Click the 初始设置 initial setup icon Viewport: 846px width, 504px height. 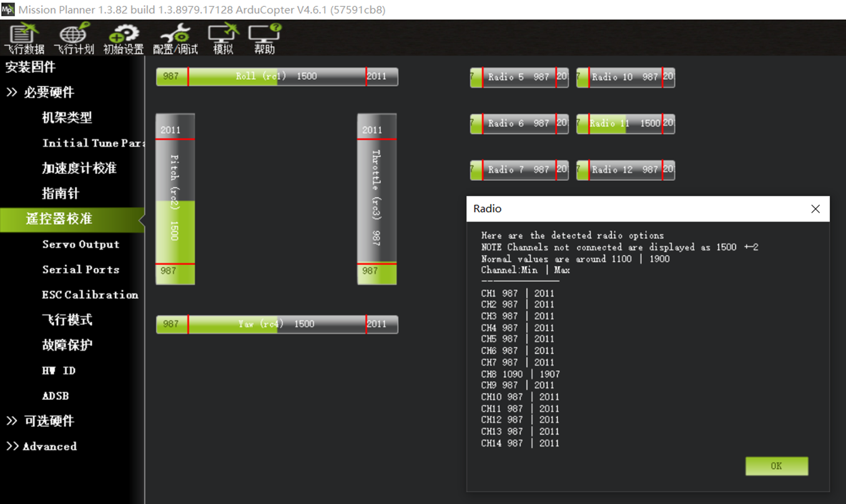(123, 39)
